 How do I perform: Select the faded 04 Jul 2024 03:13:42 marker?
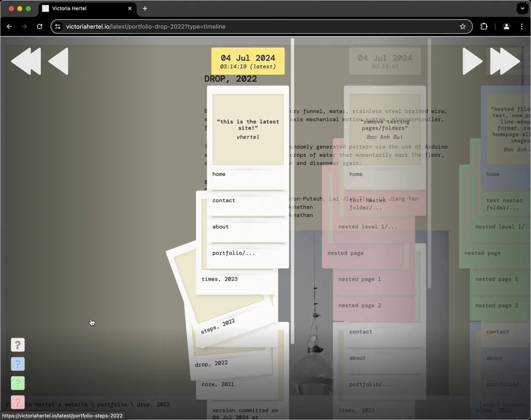click(385, 61)
